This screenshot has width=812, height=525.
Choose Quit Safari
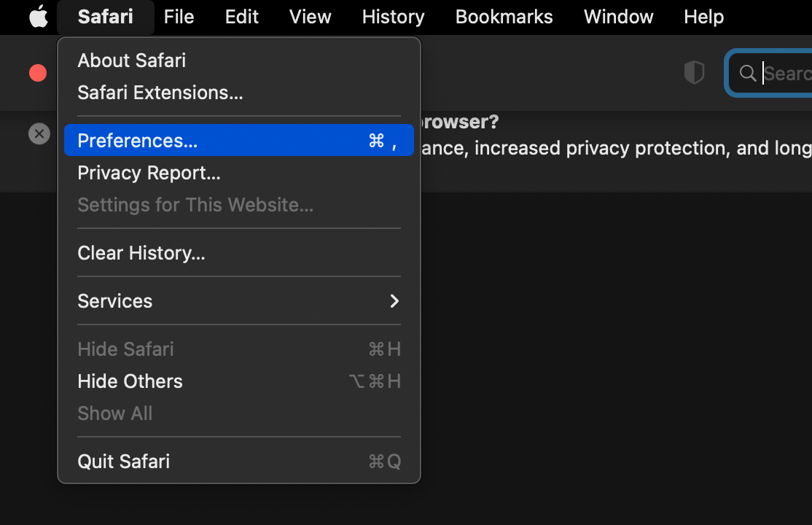[x=239, y=461]
